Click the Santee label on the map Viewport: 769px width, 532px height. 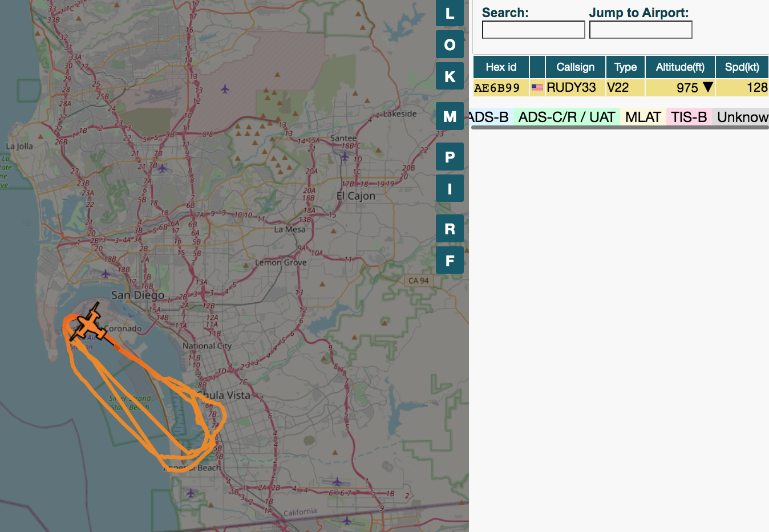343,138
